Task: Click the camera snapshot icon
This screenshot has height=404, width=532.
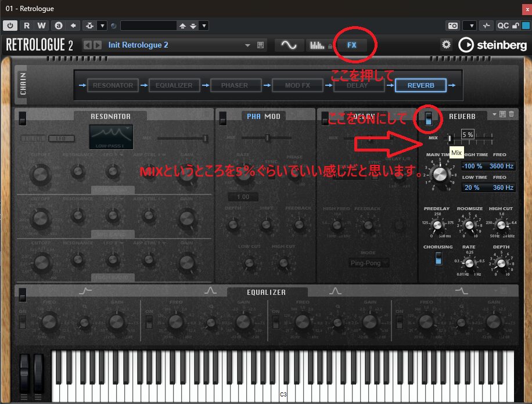Action: [x=453, y=26]
